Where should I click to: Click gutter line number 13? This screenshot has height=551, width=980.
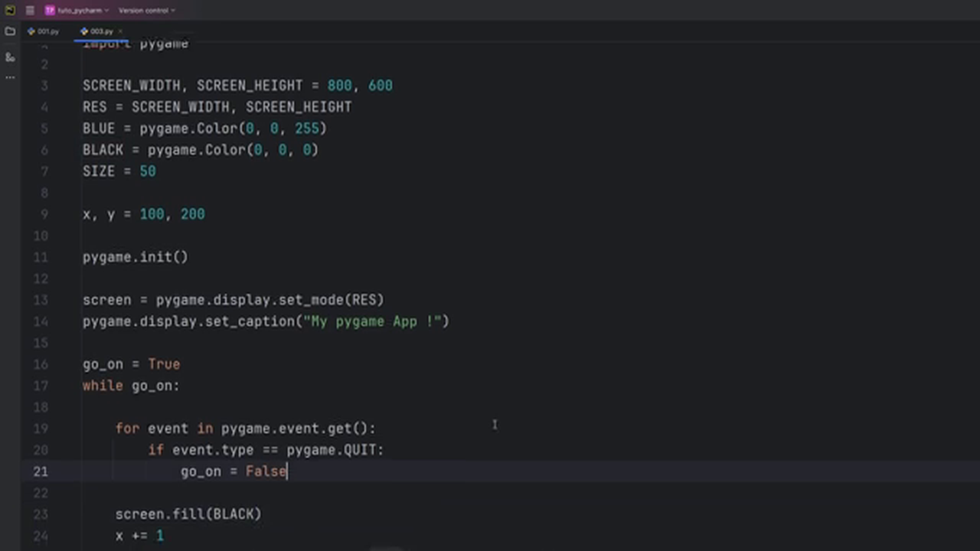click(x=41, y=300)
